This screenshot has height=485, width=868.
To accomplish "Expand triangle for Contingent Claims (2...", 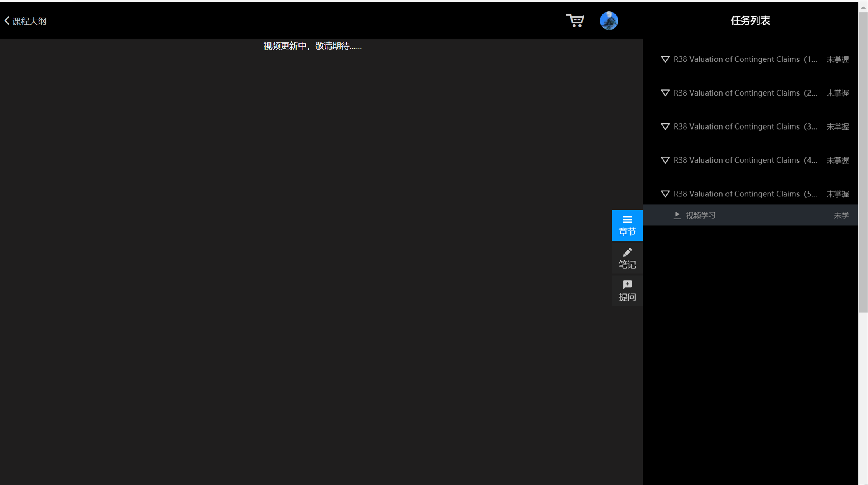I will (x=665, y=93).
